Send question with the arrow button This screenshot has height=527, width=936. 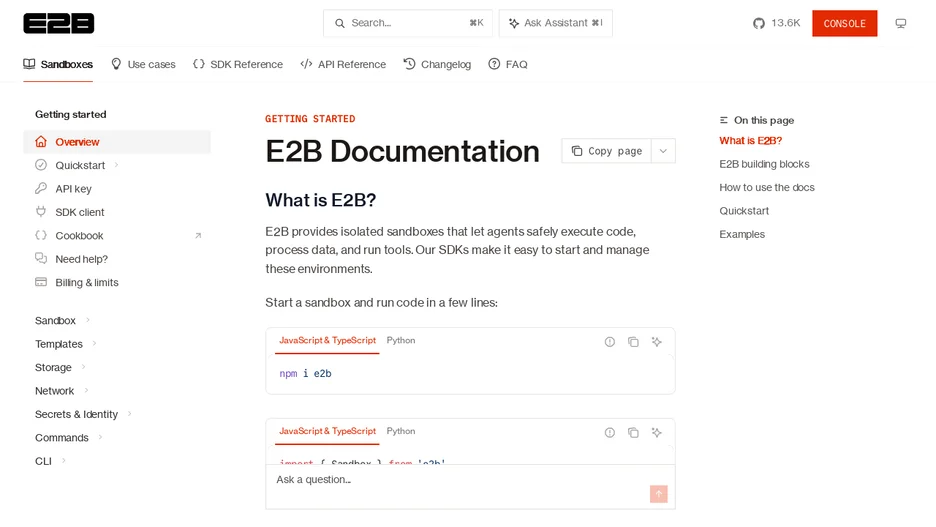click(x=658, y=494)
